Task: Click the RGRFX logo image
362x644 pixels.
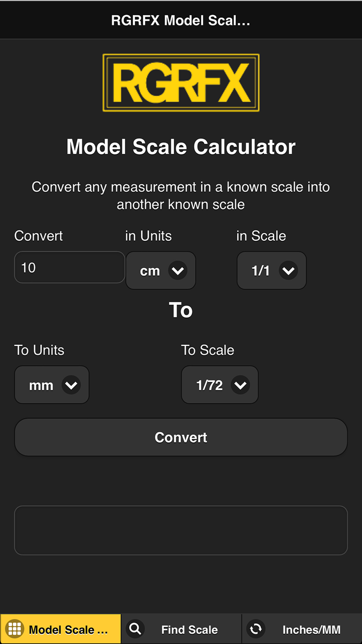Action: pos(181,82)
